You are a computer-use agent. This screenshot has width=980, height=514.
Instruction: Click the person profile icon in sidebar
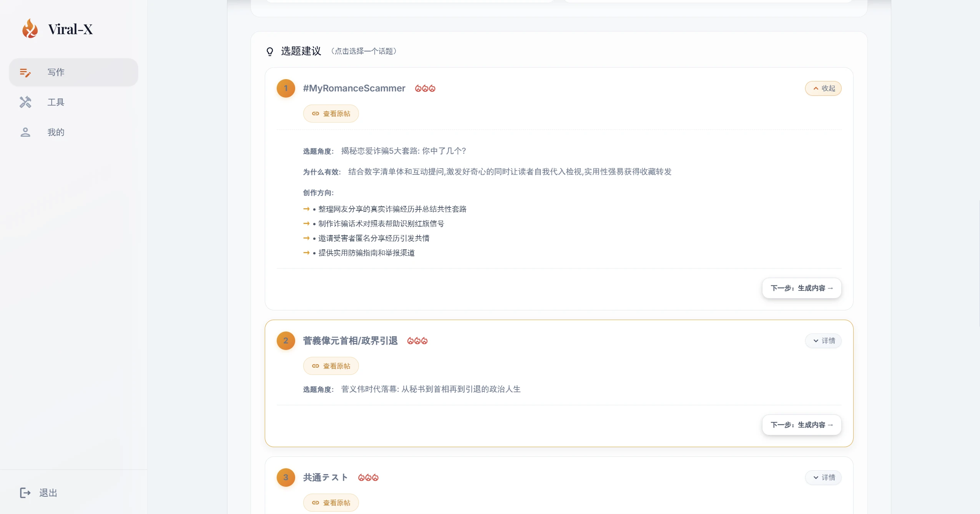tap(25, 132)
